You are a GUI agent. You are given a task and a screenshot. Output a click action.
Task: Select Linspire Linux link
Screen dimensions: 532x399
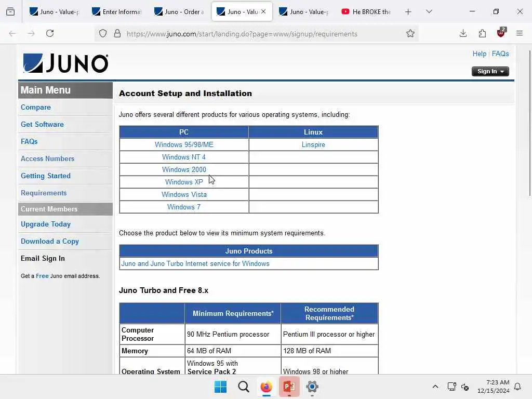tap(313, 144)
